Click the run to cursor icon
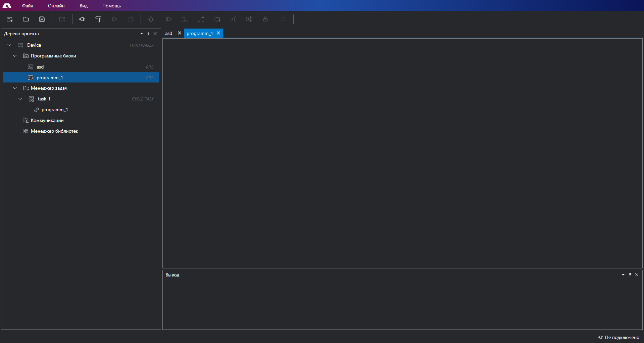644x343 pixels. tap(233, 19)
